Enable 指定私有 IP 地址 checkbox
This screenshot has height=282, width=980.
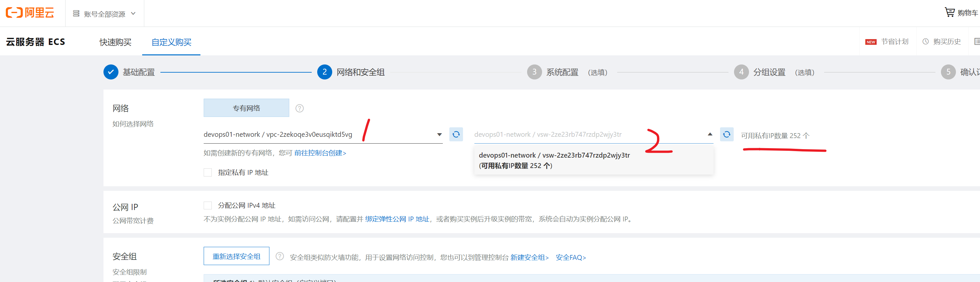(x=208, y=173)
